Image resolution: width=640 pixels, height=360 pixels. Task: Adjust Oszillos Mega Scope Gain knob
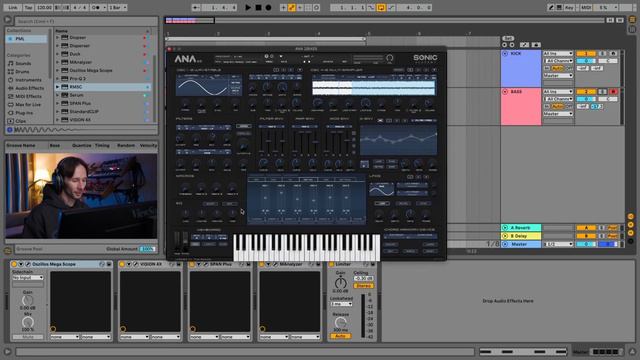27,300
